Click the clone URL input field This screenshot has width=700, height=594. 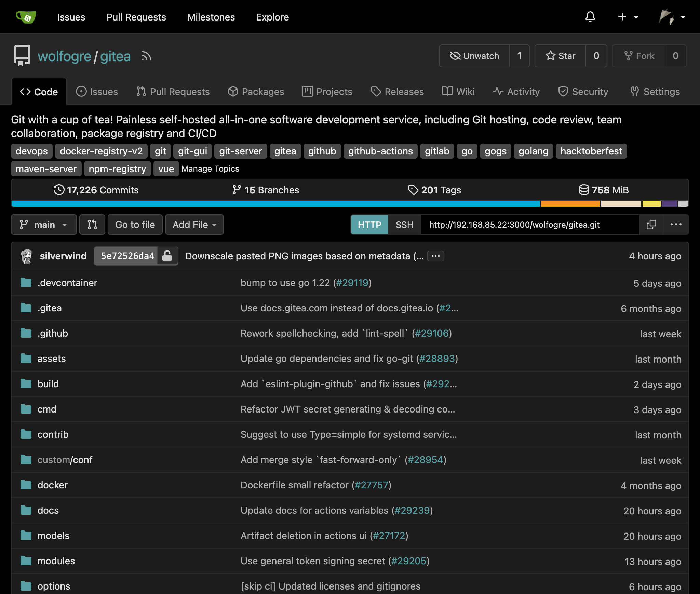[529, 225]
